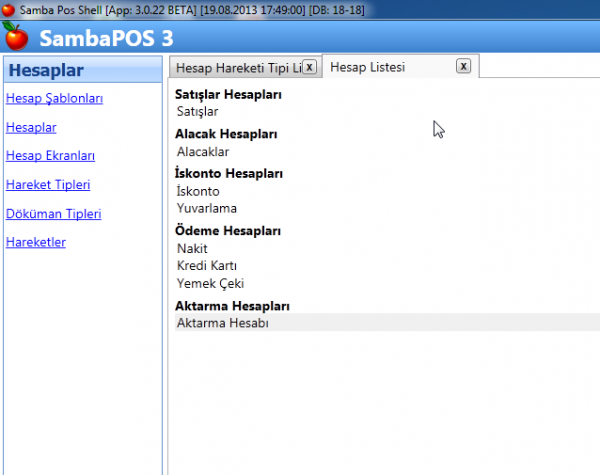This screenshot has width=600, height=475.
Task: Open Döküman Tipleri link
Action: (x=53, y=214)
